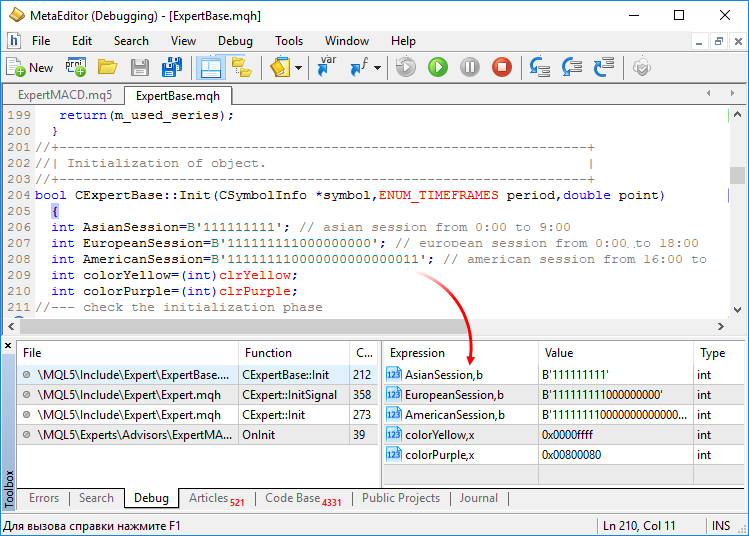
Task: Select the CExpertBase::Init call stack row
Action: 199,375
